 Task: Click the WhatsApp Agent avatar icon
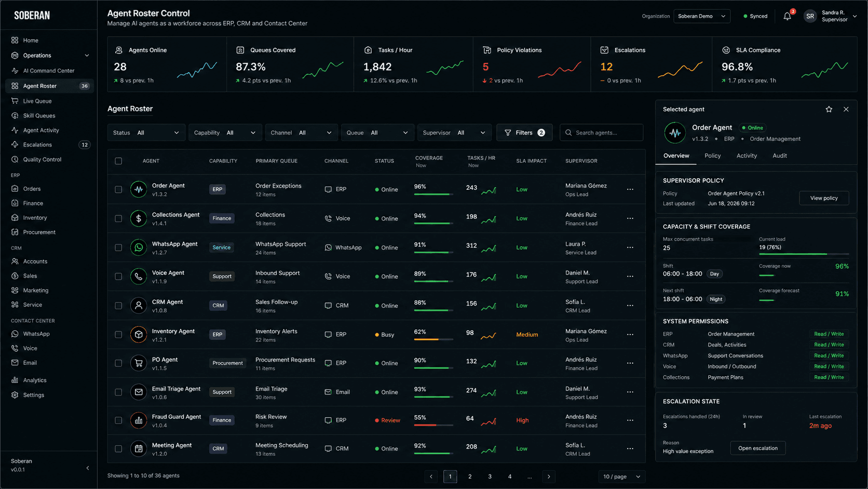(139, 247)
